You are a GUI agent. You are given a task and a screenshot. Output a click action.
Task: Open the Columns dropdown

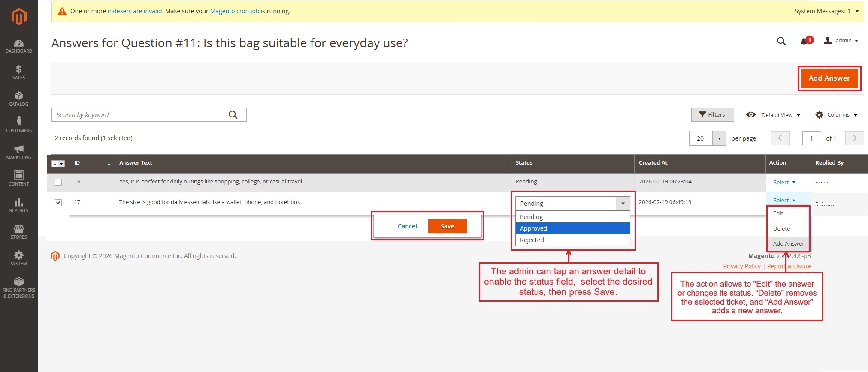click(836, 115)
